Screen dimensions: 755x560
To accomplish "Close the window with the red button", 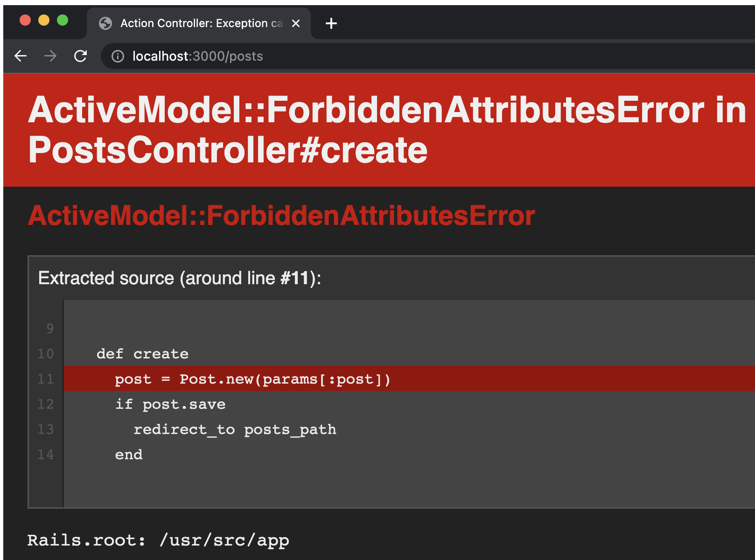I will coord(25,20).
